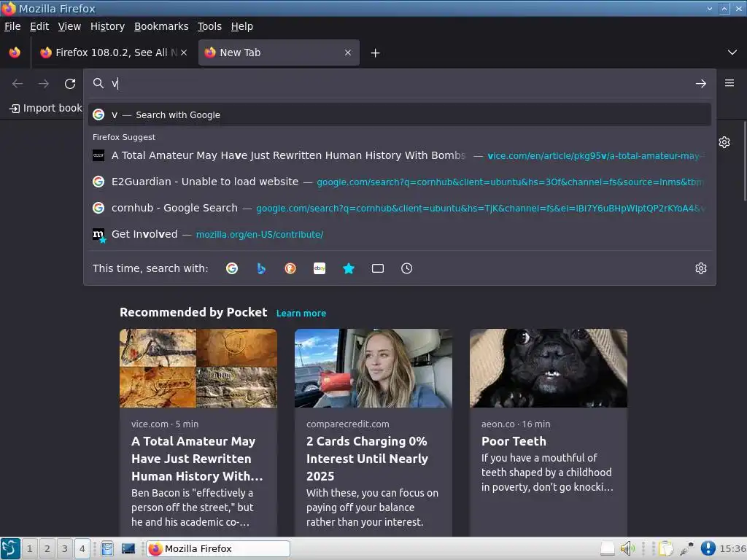Open the woman with card thumbnail
The width and height of the screenshot is (747, 560).
[x=373, y=368]
